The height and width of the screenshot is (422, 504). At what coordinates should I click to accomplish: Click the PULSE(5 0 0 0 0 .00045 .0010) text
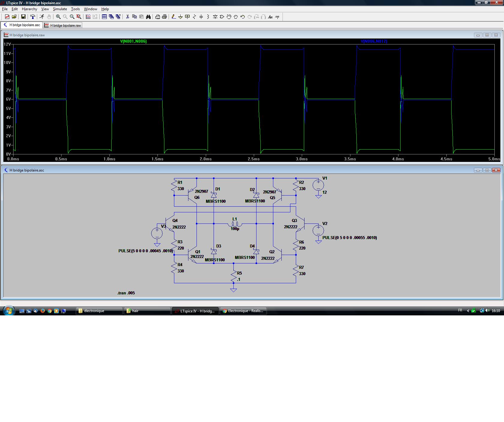(146, 251)
